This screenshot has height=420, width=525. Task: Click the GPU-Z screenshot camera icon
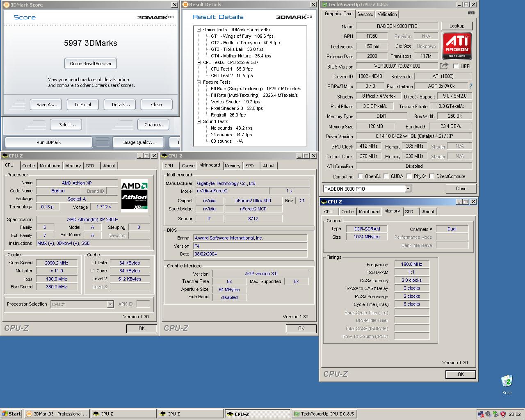click(471, 13)
